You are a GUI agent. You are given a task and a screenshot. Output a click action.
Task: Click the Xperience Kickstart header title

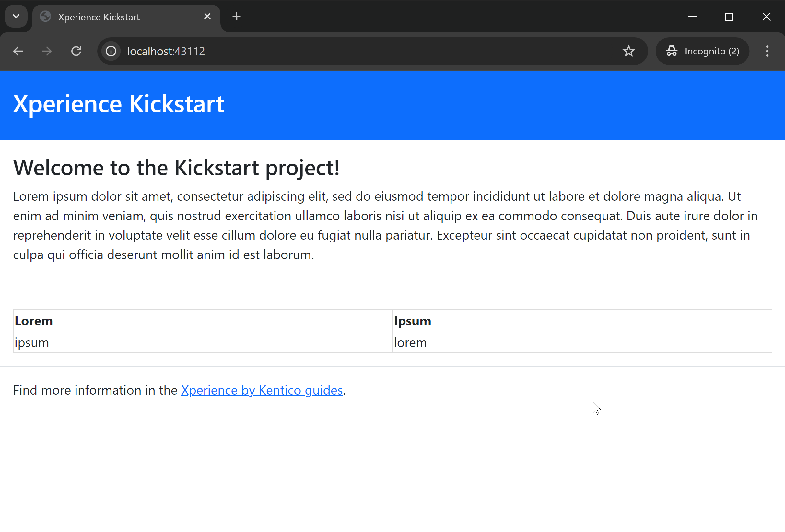[x=119, y=104]
